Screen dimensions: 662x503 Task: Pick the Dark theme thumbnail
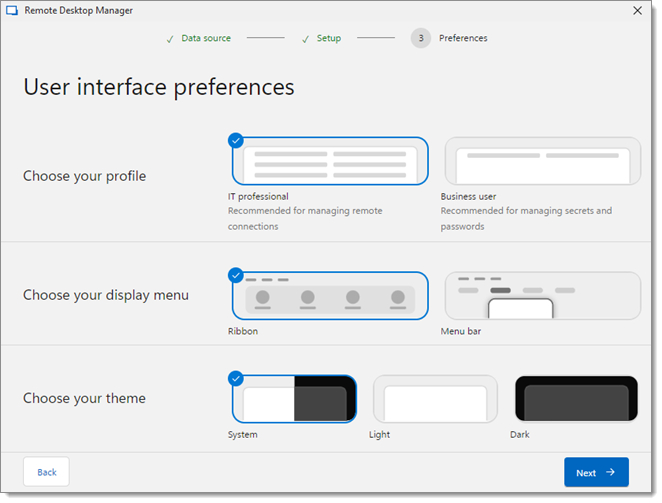click(x=576, y=399)
